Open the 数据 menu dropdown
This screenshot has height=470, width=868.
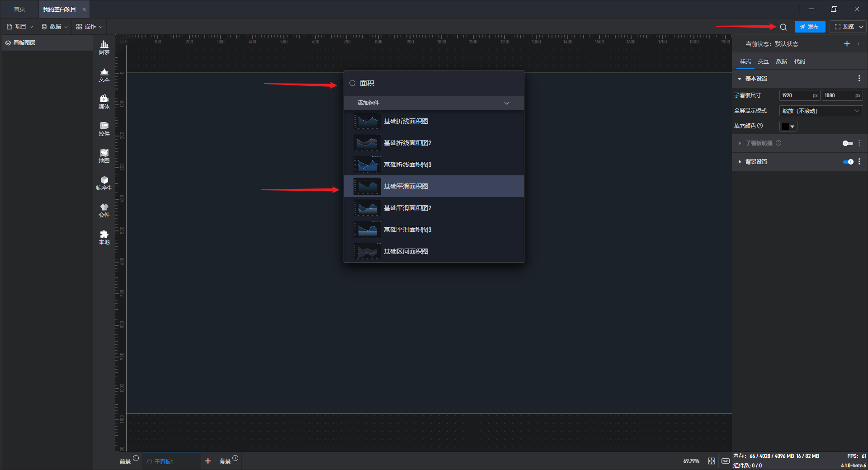pos(55,27)
